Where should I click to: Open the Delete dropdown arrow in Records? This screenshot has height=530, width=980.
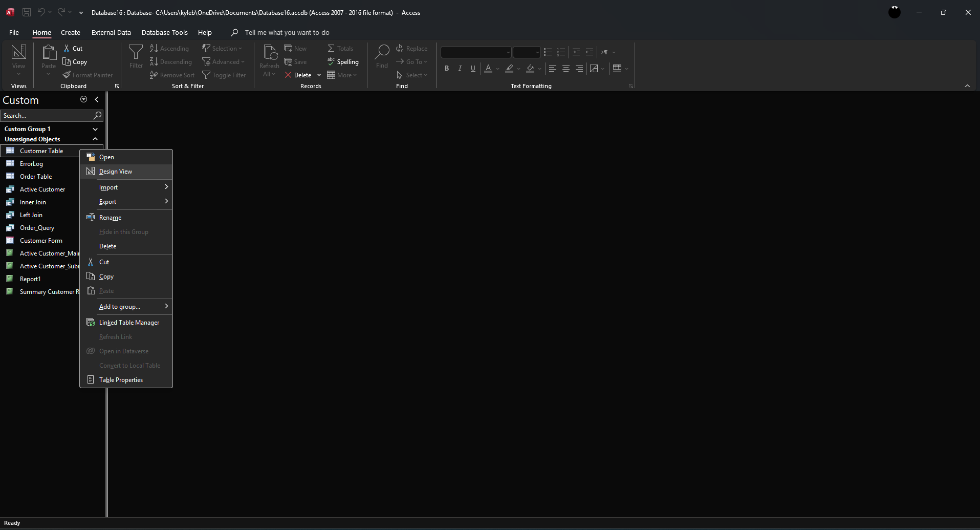coord(319,75)
